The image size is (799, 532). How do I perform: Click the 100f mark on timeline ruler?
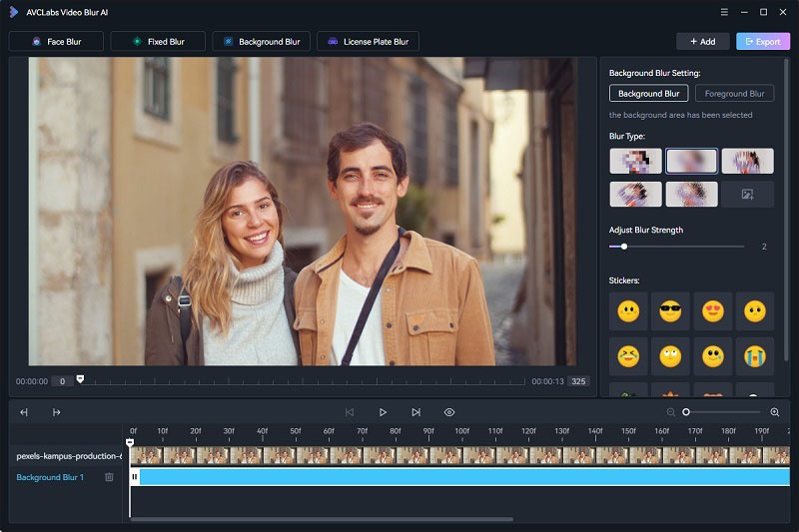click(x=462, y=431)
